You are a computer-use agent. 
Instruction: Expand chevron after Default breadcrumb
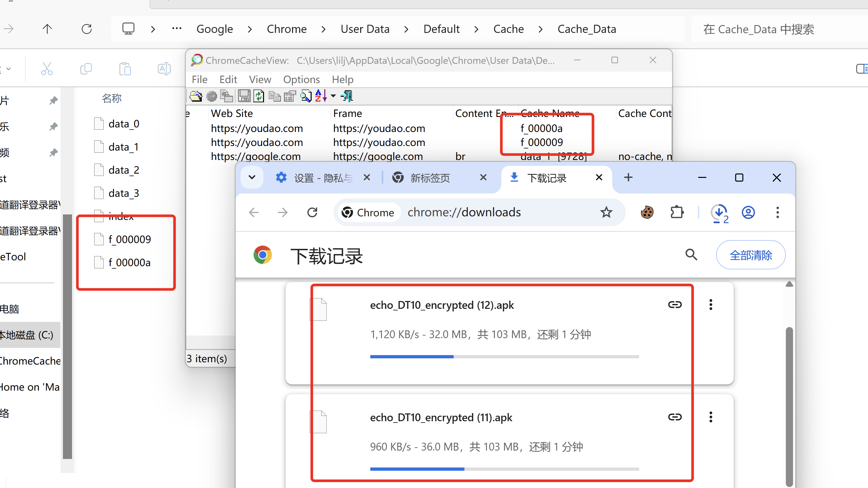coord(476,29)
